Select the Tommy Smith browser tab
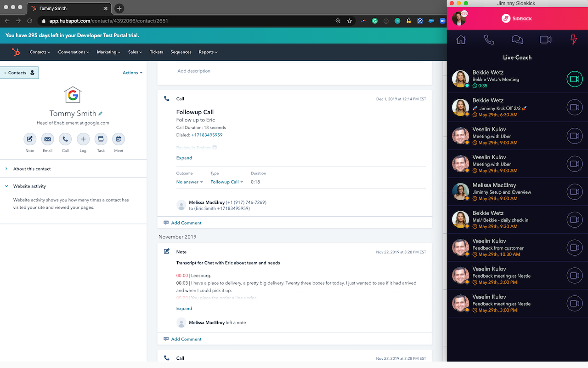Image resolution: width=588 pixels, height=368 pixels. (69, 8)
